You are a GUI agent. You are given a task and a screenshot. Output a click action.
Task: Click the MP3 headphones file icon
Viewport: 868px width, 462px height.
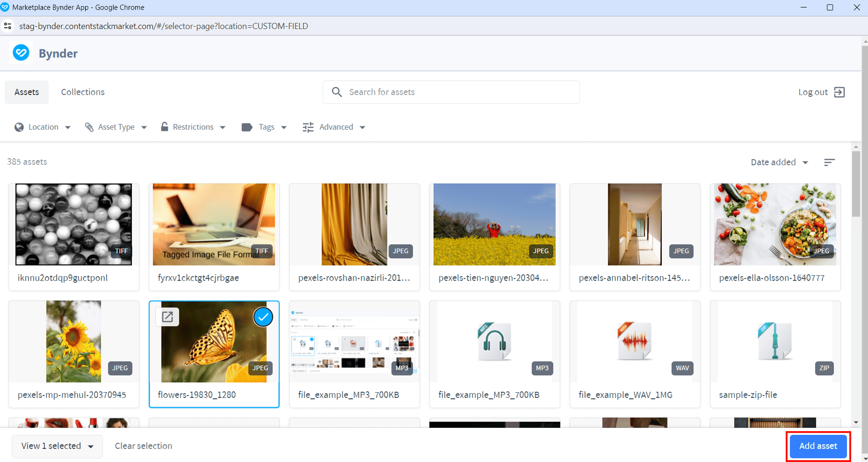pyautogui.click(x=494, y=341)
